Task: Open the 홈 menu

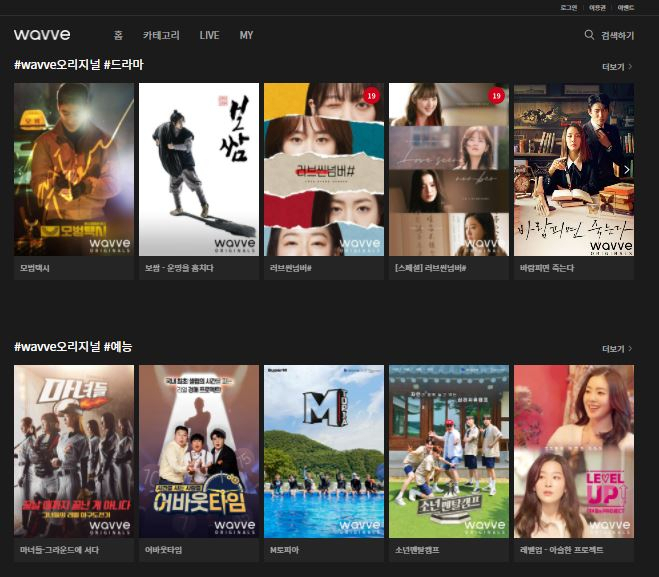Action: click(x=119, y=35)
